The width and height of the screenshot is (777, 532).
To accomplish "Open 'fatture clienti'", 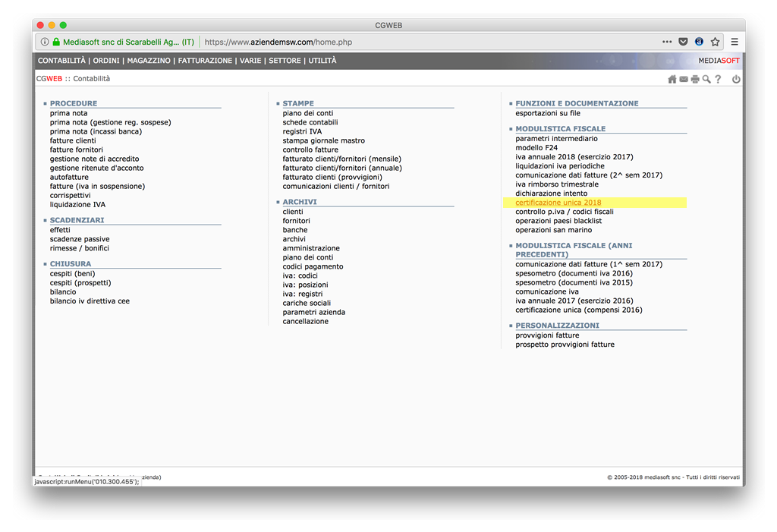I will point(73,141).
